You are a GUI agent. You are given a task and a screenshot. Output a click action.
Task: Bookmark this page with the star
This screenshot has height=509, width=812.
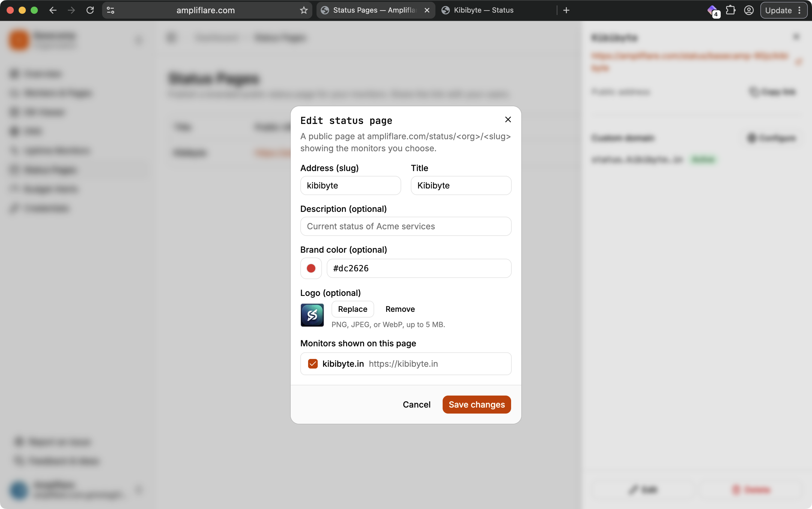303,10
